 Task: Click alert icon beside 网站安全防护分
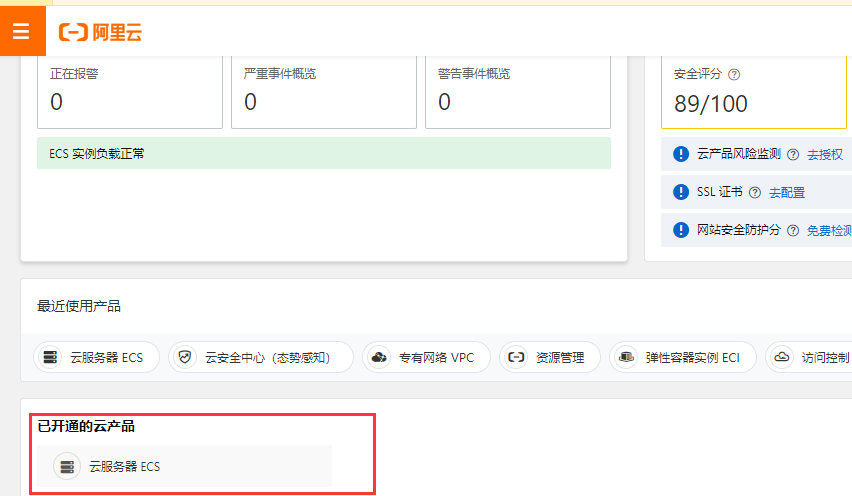(x=681, y=230)
